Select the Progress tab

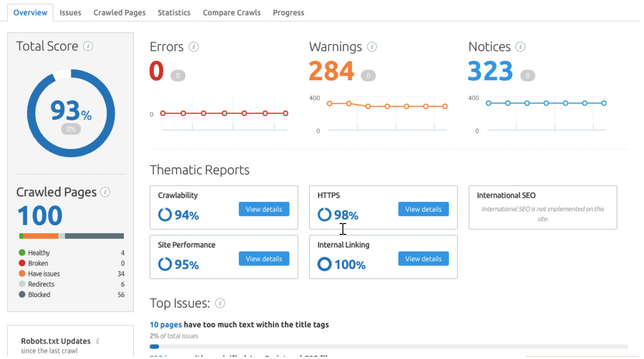[288, 13]
